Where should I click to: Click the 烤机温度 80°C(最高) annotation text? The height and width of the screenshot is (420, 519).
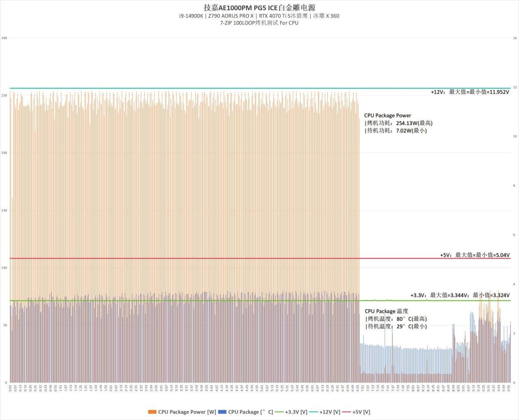coord(396,319)
